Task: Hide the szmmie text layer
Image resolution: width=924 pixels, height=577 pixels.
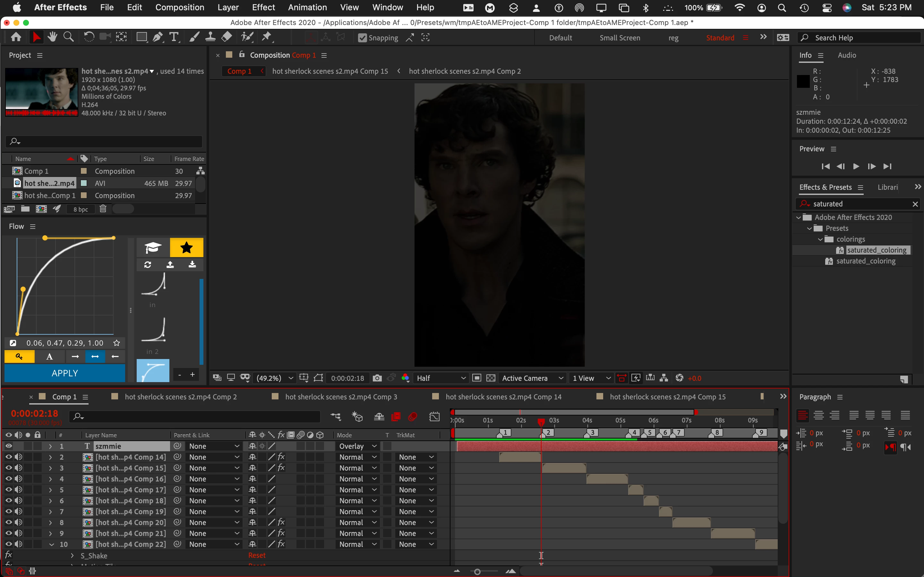Action: pos(8,446)
